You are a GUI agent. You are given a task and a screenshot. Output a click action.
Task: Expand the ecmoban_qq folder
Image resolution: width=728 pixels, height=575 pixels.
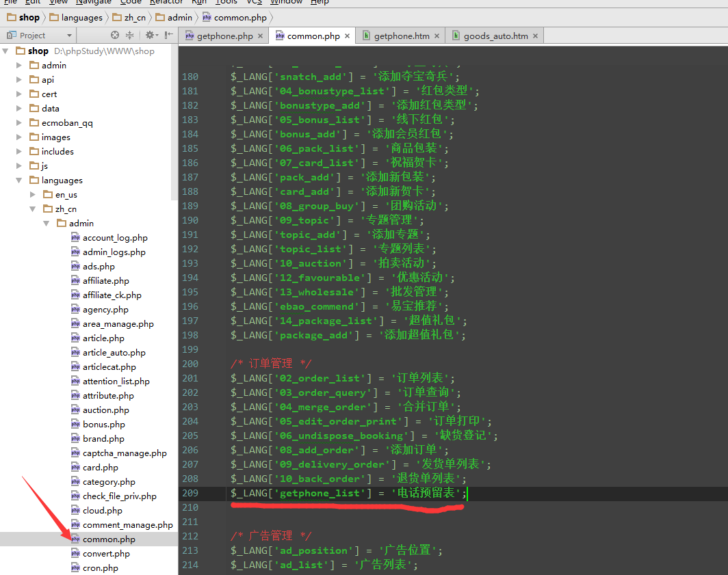click(x=19, y=123)
